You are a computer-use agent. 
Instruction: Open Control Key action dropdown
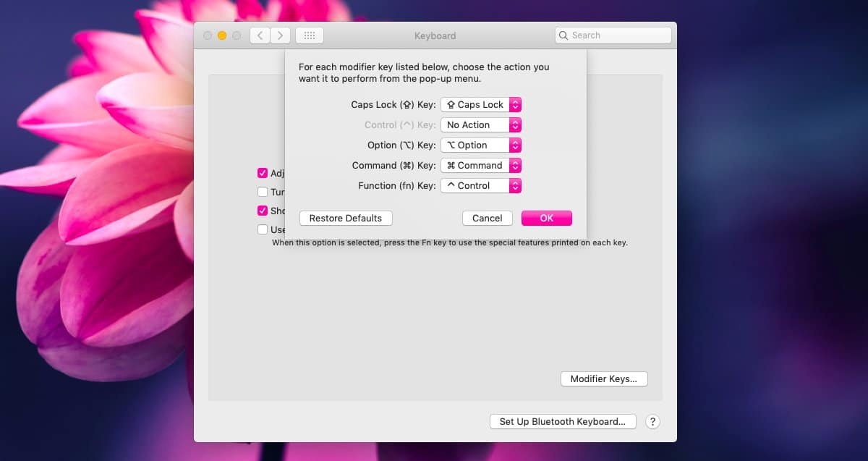[x=481, y=124]
